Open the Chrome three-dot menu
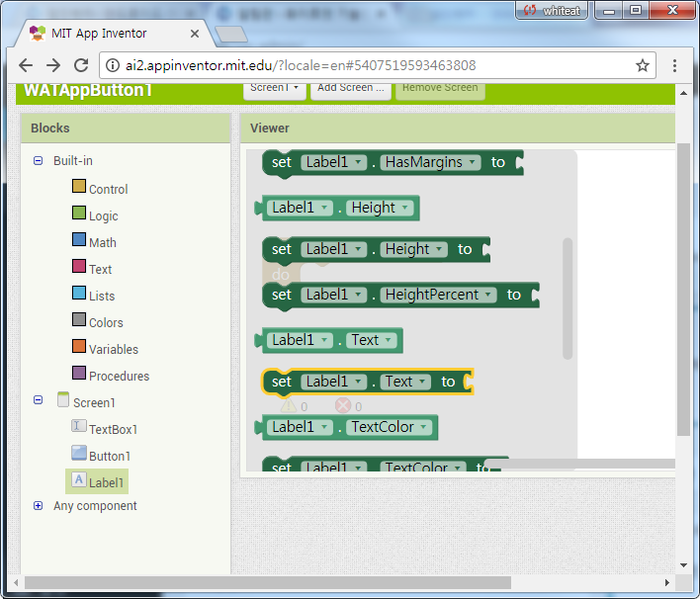The height and width of the screenshot is (599, 700). [x=674, y=65]
